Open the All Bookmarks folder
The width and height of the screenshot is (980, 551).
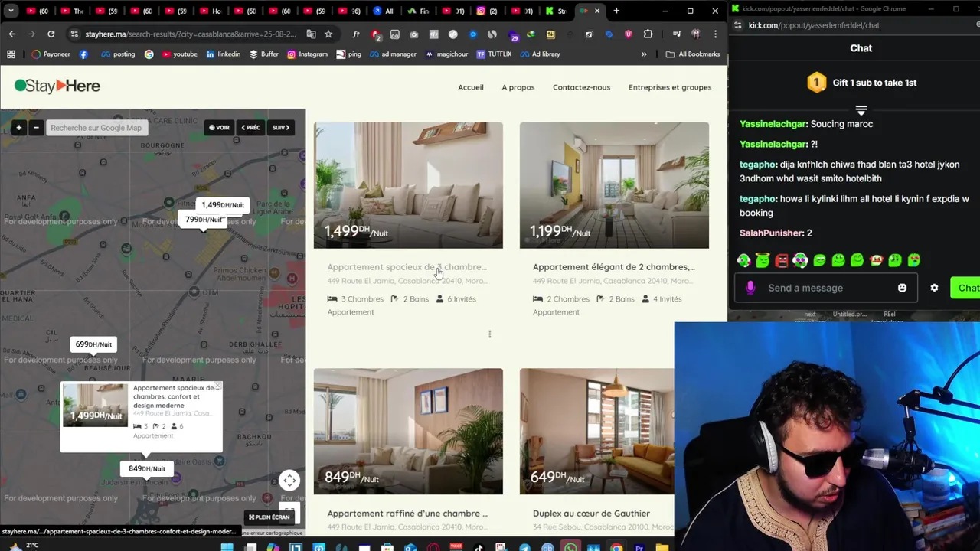pyautogui.click(x=692, y=54)
